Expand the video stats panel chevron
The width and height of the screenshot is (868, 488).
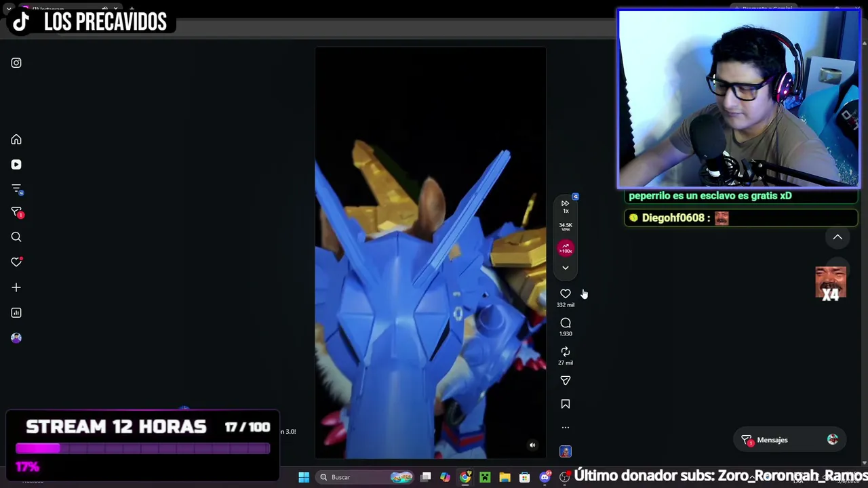[566, 268]
